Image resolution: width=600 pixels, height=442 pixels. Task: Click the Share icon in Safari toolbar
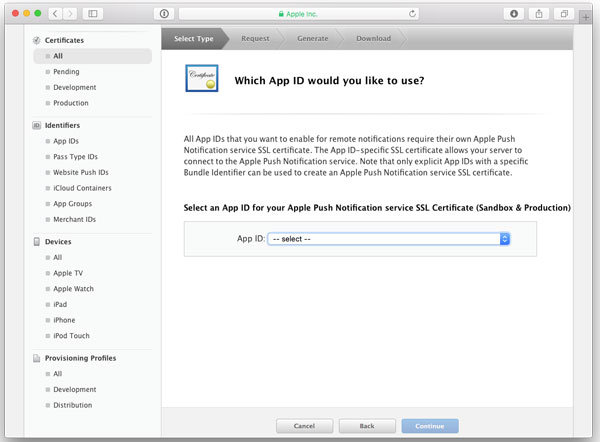(540, 14)
